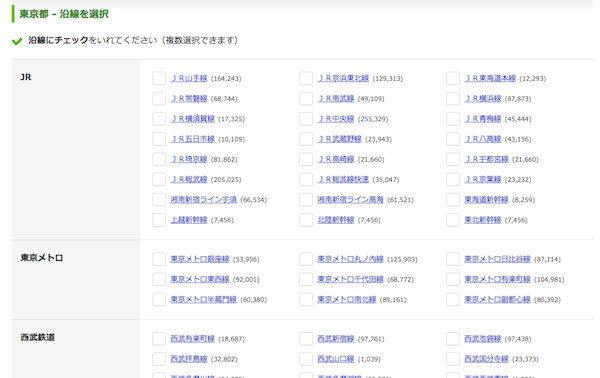The width and height of the screenshot is (600, 378).
Task: Follow the 北陸新幹線 link
Action: 336,220
